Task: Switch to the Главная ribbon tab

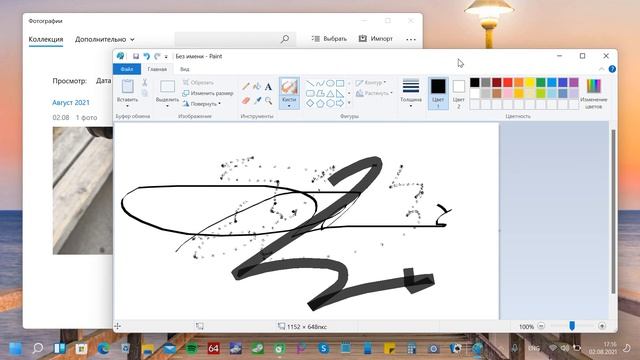Action: (157, 69)
